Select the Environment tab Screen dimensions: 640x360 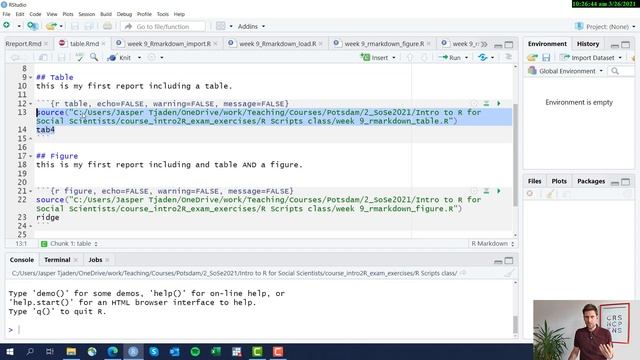tap(547, 44)
